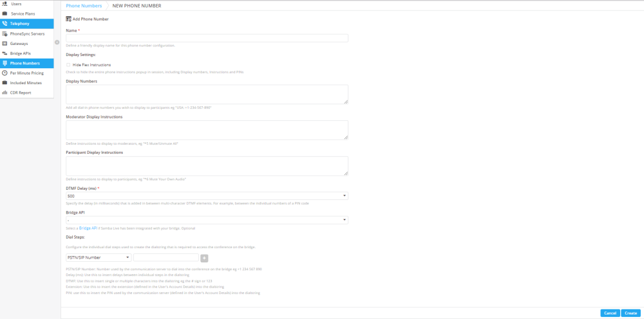This screenshot has width=644, height=319.
Task: Click the Telephony phone icon
Action: click(x=5, y=23)
